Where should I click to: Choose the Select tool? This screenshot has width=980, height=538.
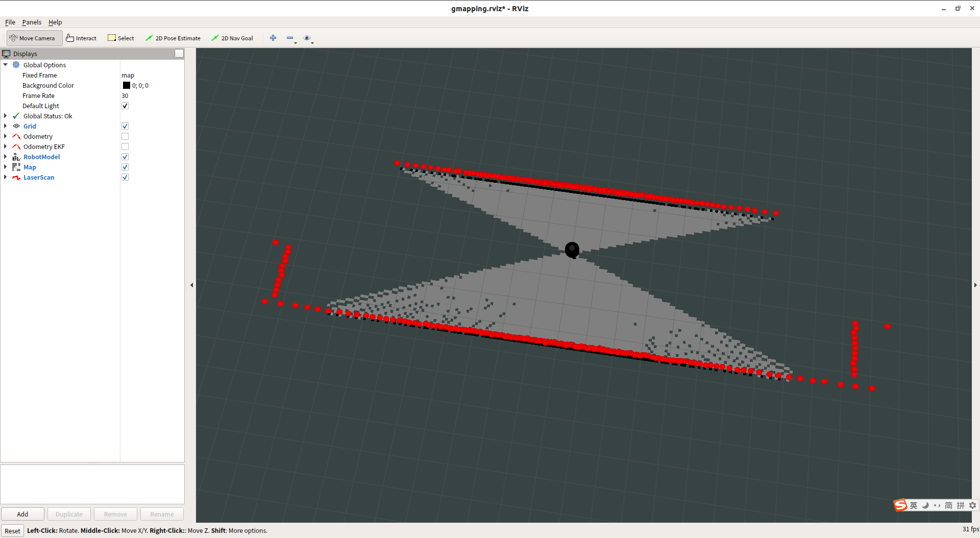[121, 38]
